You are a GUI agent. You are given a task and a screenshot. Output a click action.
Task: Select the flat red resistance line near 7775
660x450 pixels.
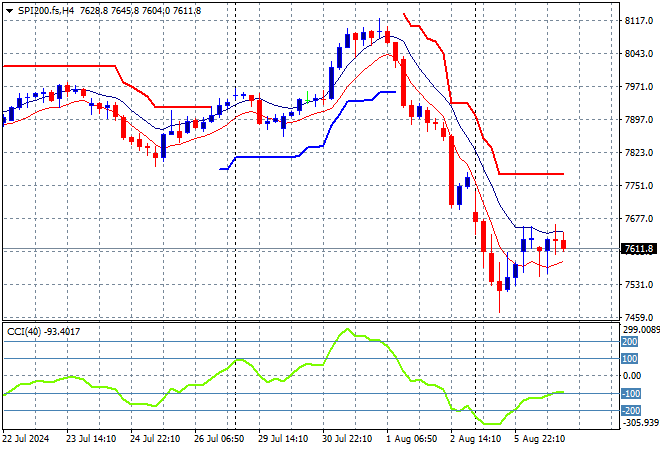tap(531, 173)
